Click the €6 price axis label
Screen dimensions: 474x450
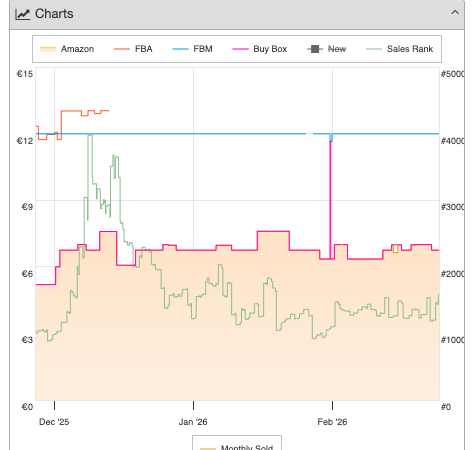27,274
